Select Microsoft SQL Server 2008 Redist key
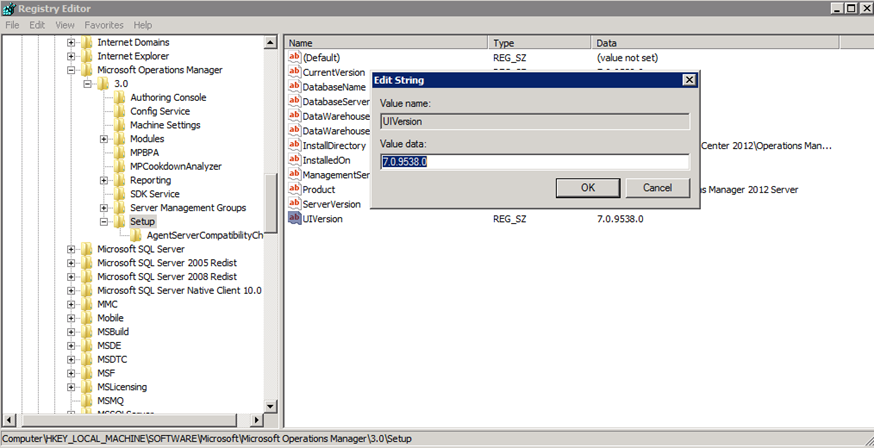 (x=167, y=277)
